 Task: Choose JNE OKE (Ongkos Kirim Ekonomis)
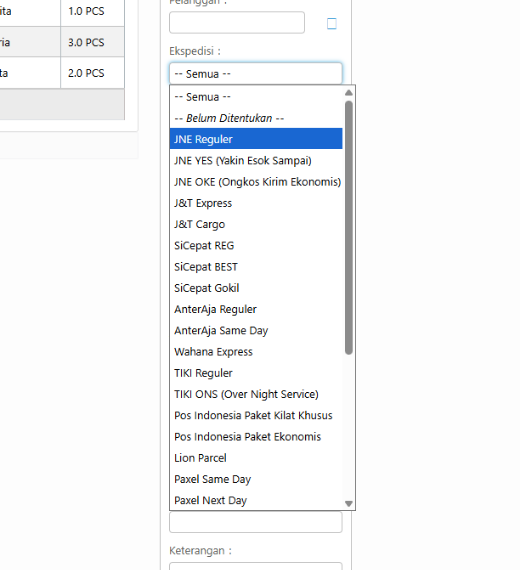click(x=256, y=182)
